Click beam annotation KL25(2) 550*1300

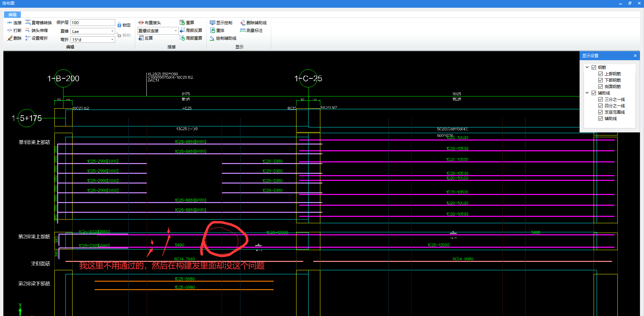click(163, 74)
